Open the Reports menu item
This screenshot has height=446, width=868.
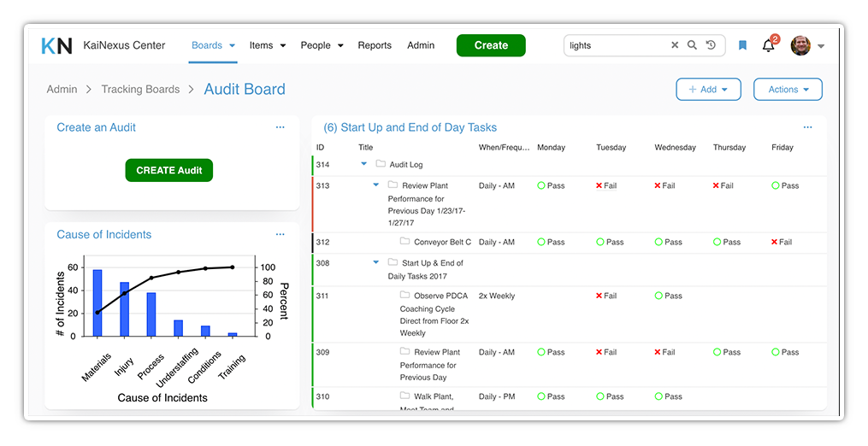click(x=375, y=46)
